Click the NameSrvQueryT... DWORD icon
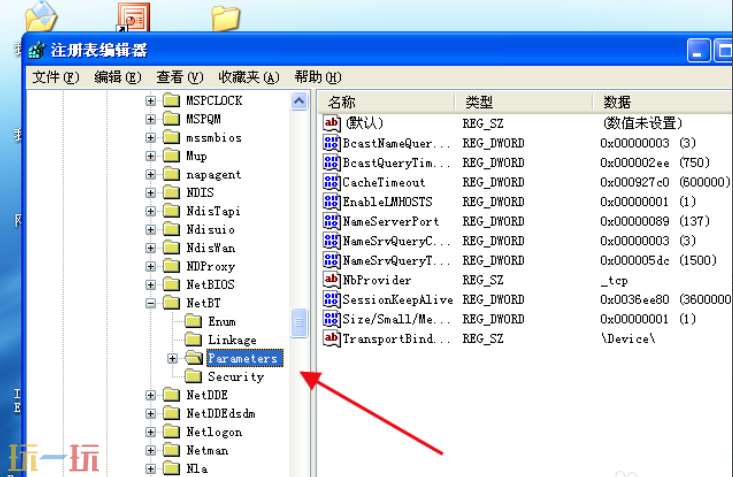 click(x=331, y=260)
